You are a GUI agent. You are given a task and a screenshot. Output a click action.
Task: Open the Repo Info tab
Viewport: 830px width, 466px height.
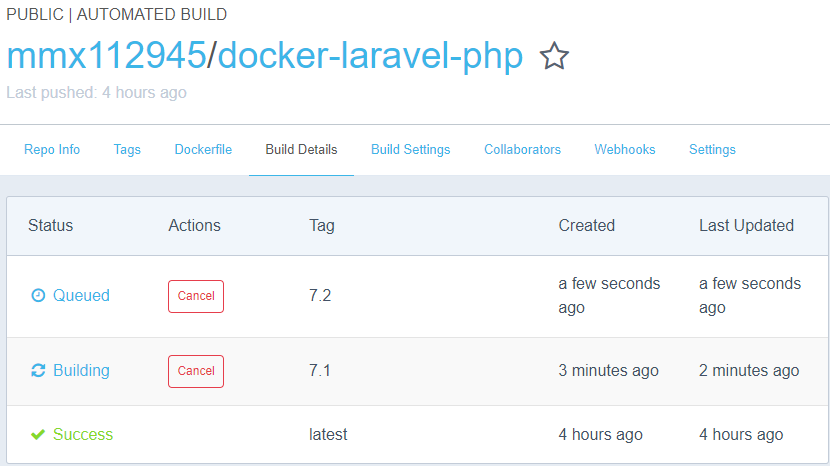pyautogui.click(x=52, y=150)
